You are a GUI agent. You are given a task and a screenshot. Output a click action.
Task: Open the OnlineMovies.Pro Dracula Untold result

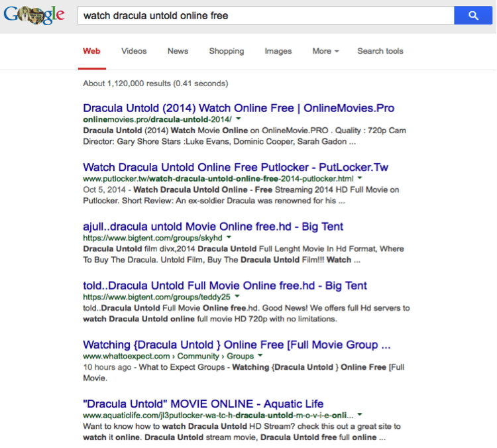[239, 108]
